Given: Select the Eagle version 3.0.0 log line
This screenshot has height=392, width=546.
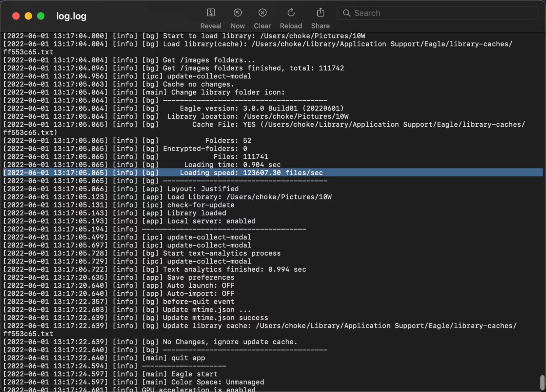Looking at the screenshot, I should pos(174,108).
